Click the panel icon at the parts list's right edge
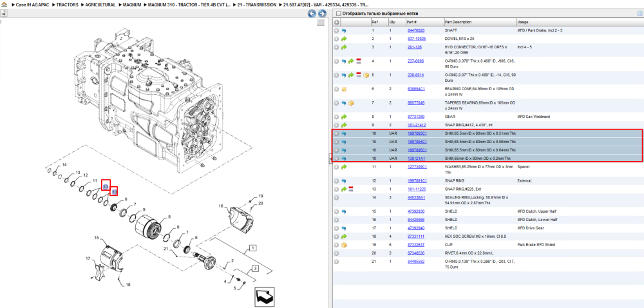 point(639,14)
